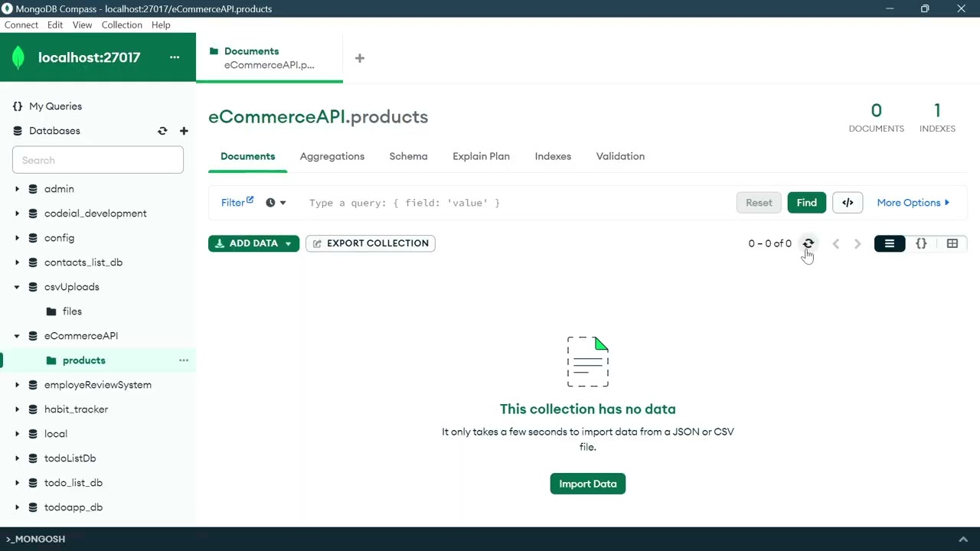Expand the admin database
The height and width of the screenshot is (551, 980).
(x=17, y=189)
